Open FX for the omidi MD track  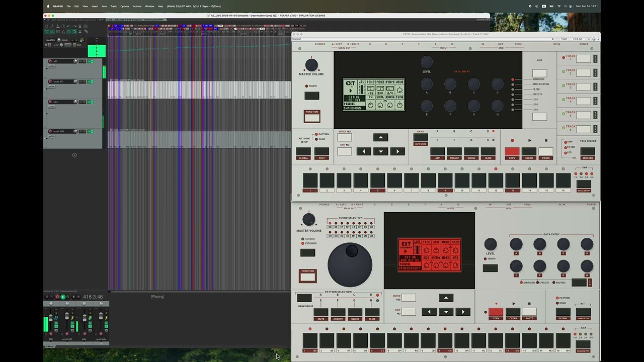click(89, 81)
